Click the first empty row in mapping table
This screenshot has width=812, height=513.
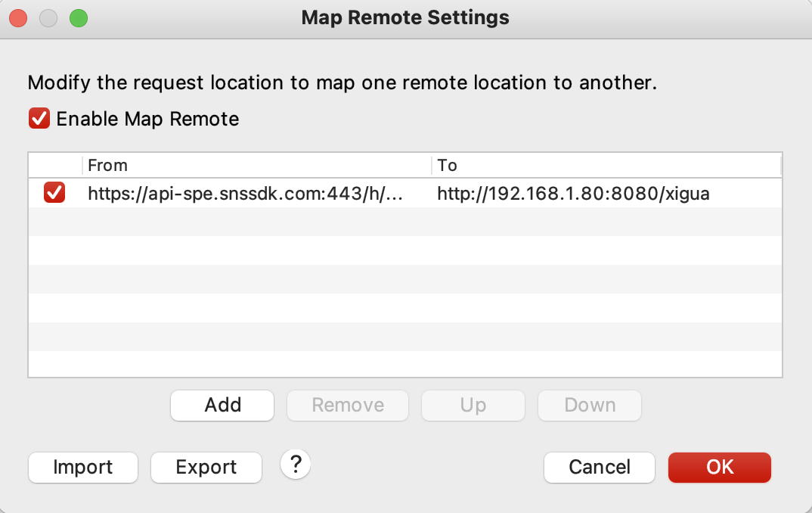tap(404, 222)
